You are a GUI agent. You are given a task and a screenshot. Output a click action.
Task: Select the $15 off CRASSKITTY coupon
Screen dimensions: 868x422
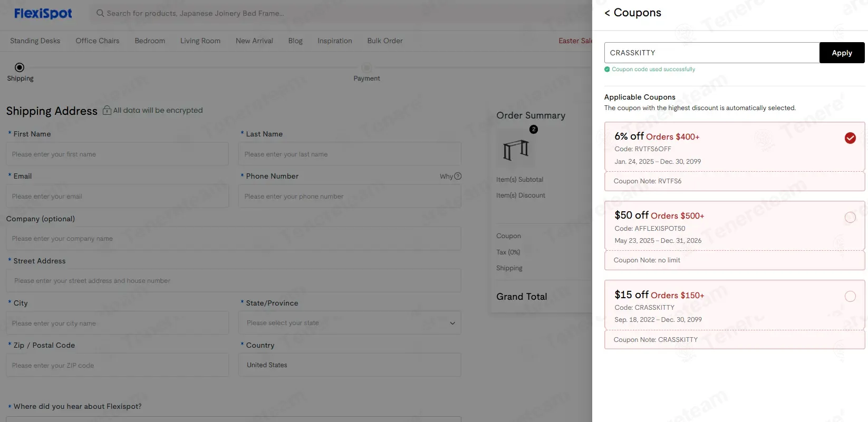[x=850, y=296]
